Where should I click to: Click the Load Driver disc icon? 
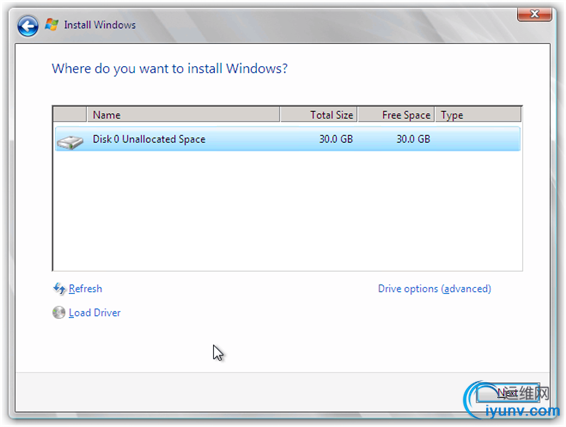coord(59,313)
